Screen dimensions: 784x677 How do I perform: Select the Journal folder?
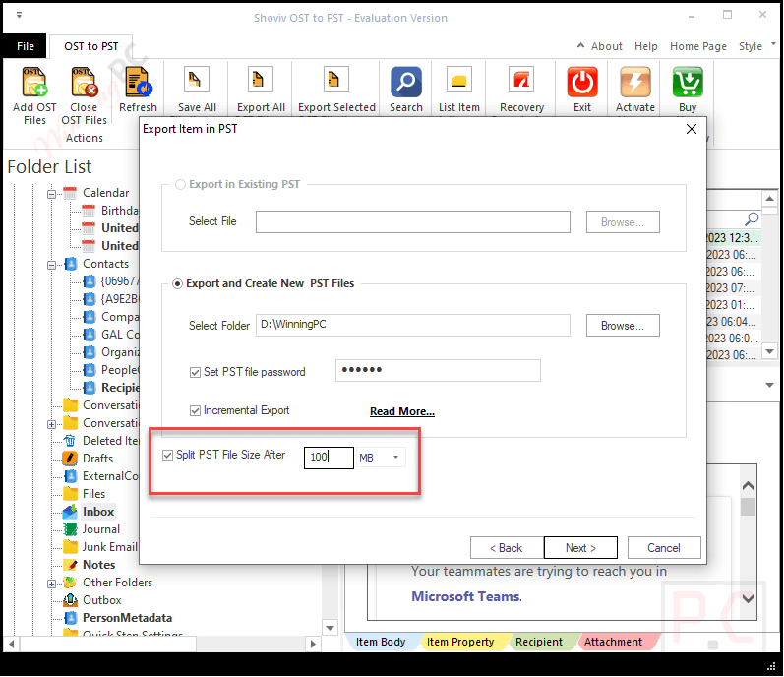tap(101, 529)
